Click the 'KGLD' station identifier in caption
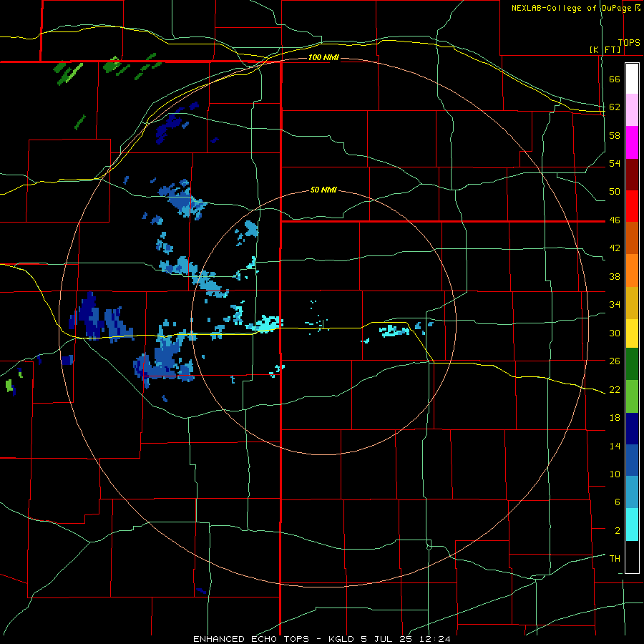 pos(342,639)
